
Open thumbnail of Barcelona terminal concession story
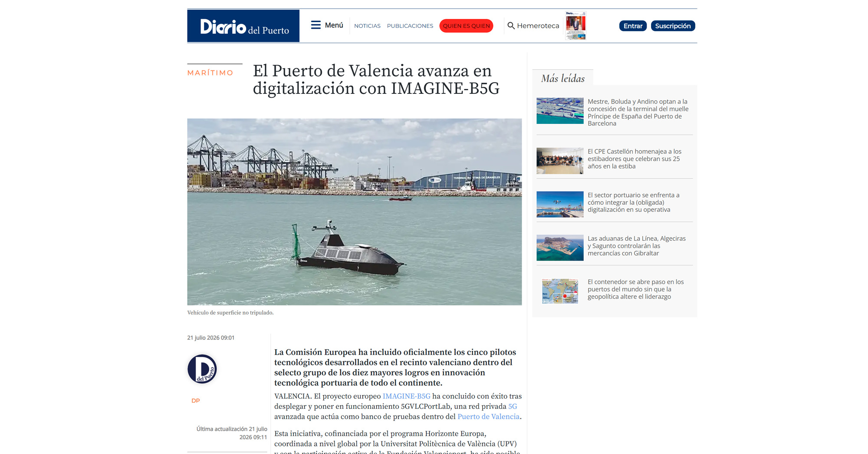[x=560, y=111]
